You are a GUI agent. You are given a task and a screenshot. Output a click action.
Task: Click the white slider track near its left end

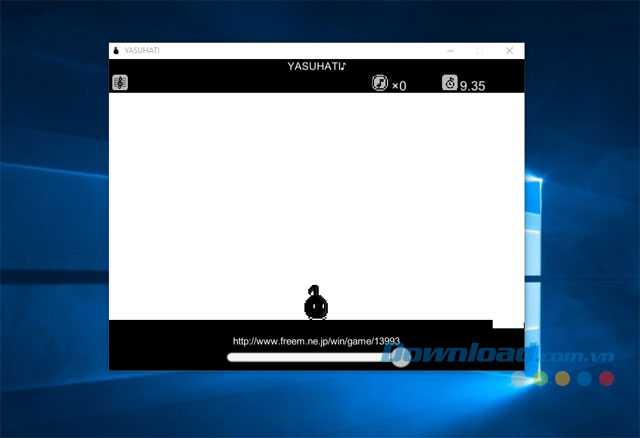240,357
